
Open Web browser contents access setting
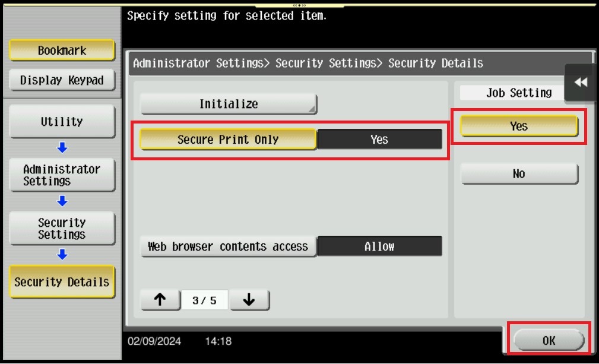(x=228, y=246)
